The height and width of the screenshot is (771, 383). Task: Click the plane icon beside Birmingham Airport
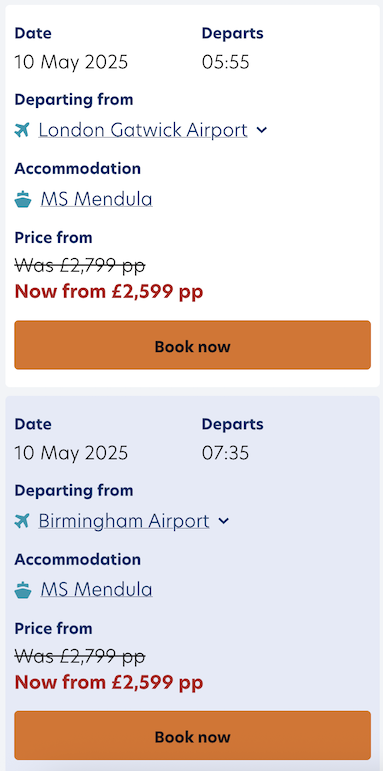[x=22, y=521]
